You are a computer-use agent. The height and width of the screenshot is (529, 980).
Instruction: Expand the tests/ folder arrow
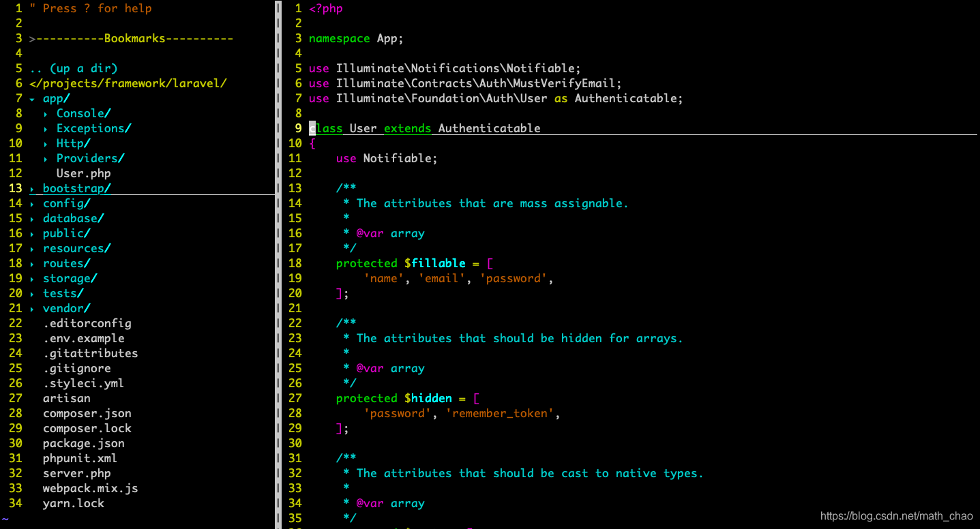[32, 294]
